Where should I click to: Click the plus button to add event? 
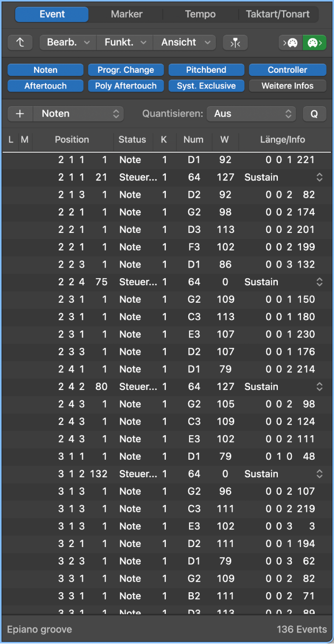point(20,114)
